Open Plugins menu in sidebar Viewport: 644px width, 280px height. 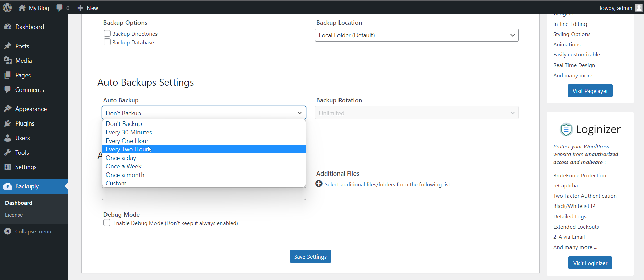[x=34, y=123]
